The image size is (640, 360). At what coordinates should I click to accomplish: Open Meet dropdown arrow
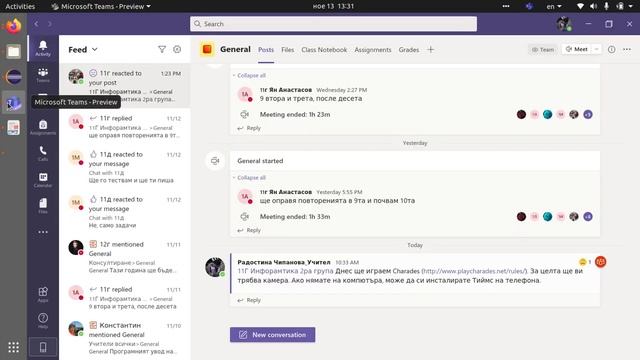click(x=596, y=49)
